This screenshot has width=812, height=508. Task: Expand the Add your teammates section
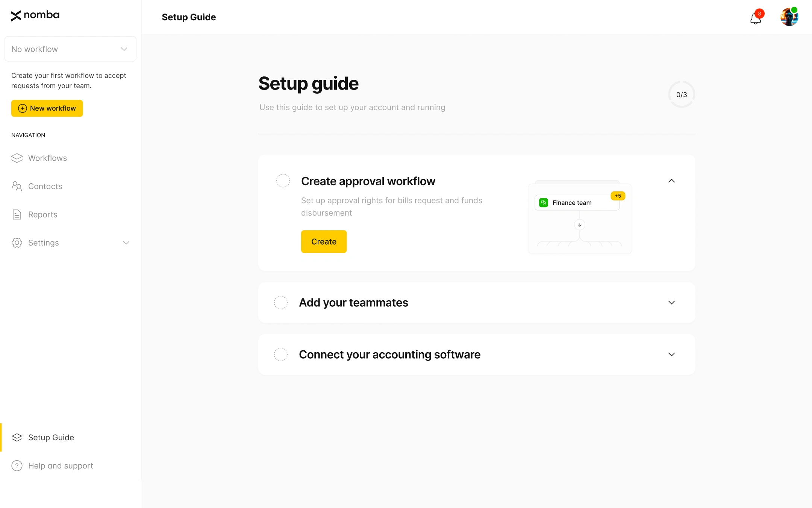(672, 302)
